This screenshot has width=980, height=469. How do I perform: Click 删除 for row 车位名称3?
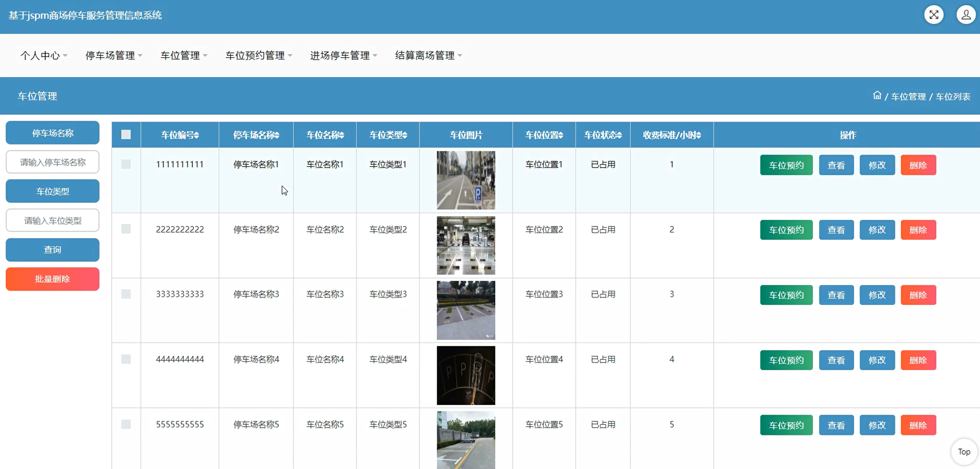pyautogui.click(x=918, y=295)
